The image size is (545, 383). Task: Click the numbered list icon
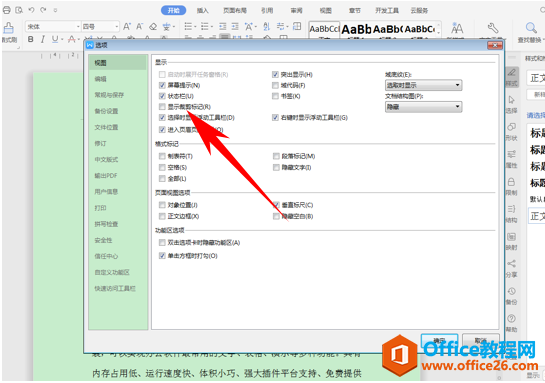coord(205,26)
